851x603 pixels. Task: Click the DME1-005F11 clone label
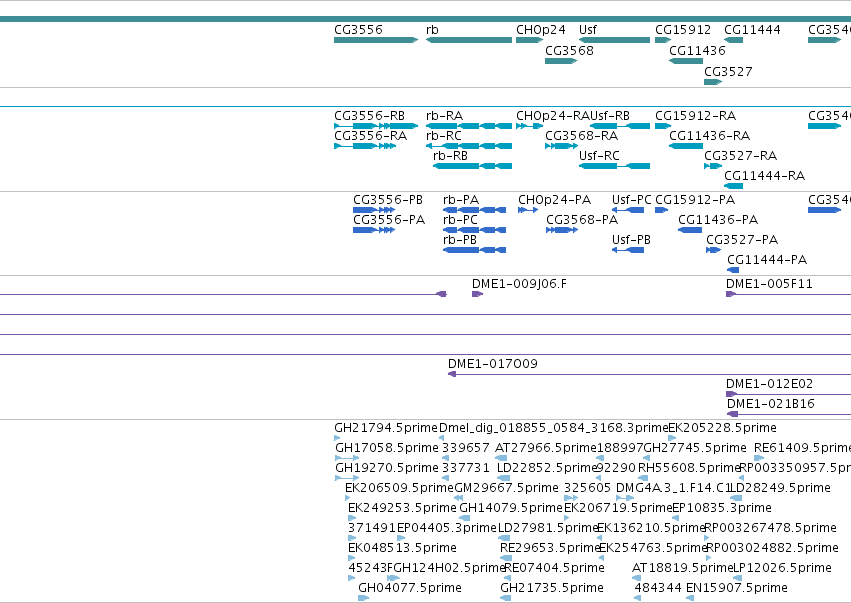pyautogui.click(x=770, y=284)
